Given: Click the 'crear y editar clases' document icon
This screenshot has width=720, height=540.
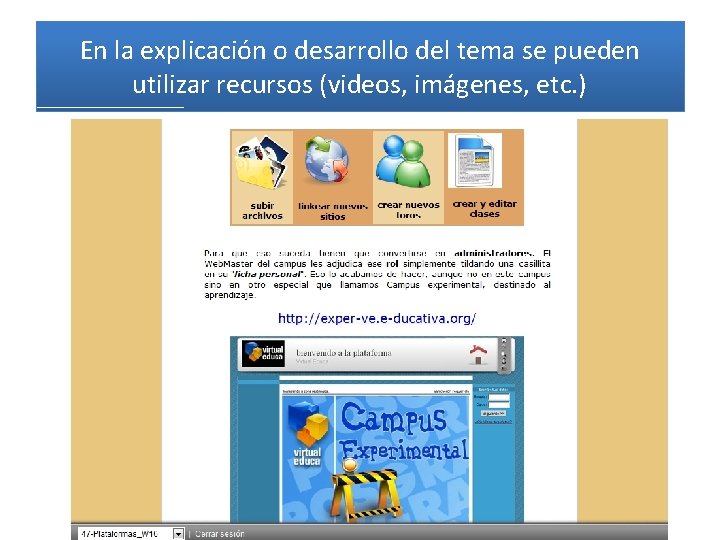Looking at the screenshot, I should coord(475,160).
